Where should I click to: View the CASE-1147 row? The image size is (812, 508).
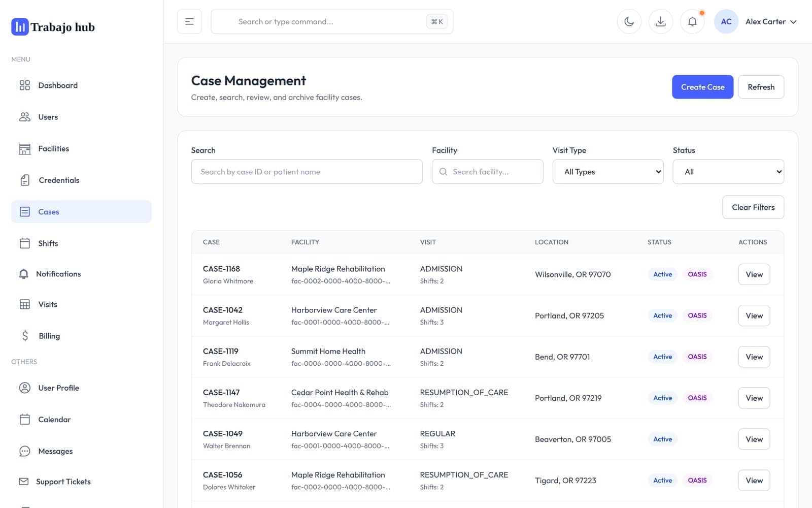(x=754, y=398)
